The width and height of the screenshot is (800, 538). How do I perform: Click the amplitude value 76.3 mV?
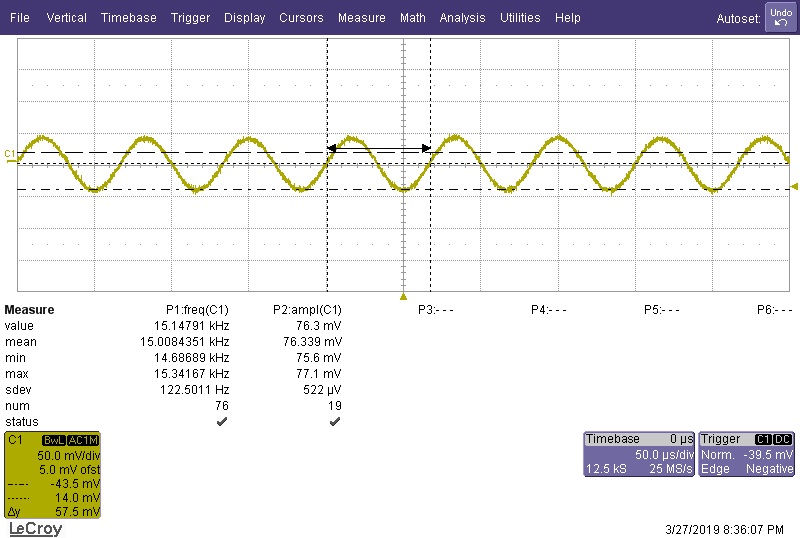pos(319,326)
